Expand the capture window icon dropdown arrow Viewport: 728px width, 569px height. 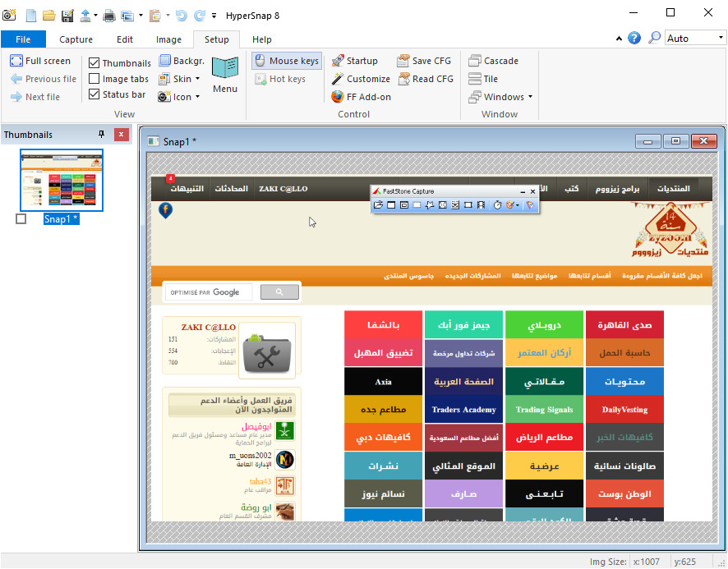(141, 16)
